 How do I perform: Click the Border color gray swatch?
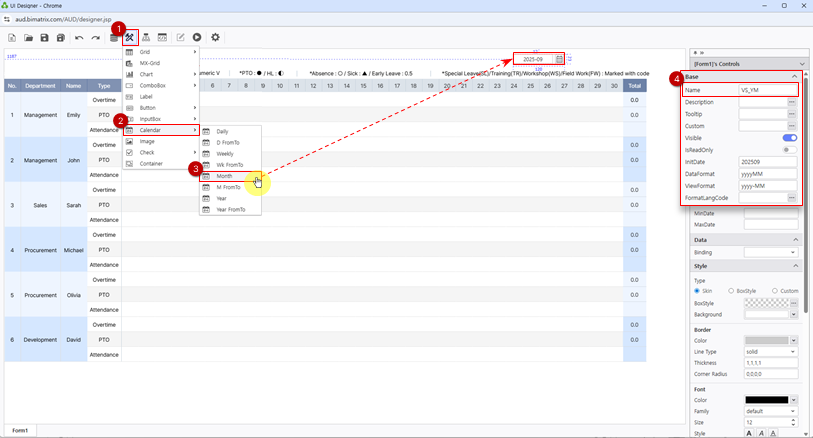tap(766, 341)
